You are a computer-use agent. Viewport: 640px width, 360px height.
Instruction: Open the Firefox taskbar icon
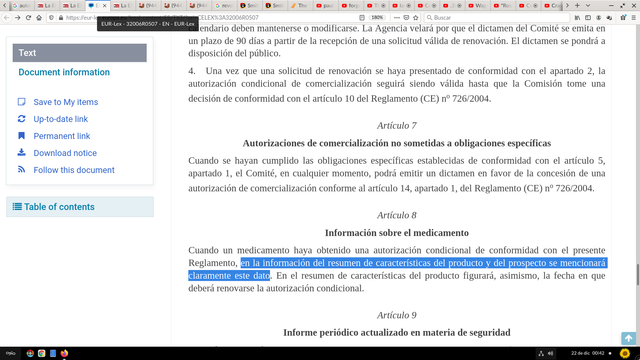pyautogui.click(x=64, y=353)
